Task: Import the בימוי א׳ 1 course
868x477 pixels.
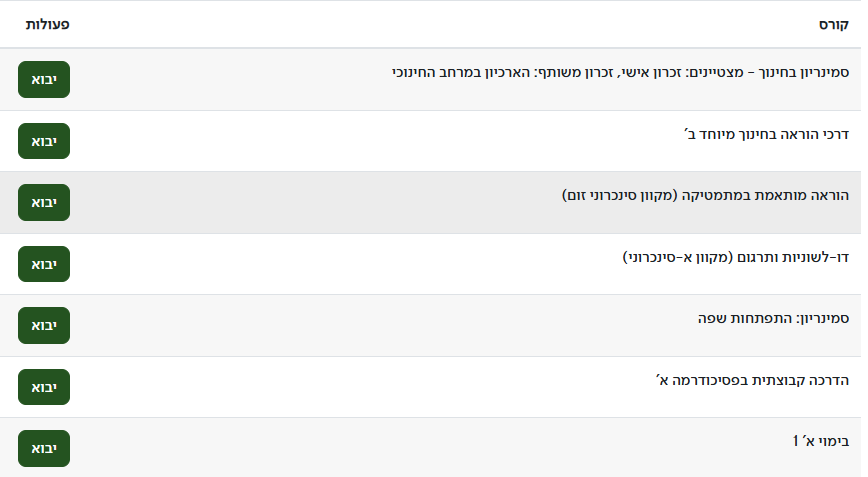Action: (x=44, y=448)
